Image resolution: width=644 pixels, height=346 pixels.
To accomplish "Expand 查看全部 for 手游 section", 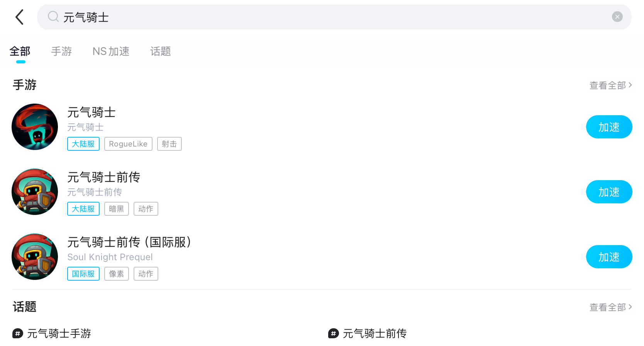I will 610,85.
